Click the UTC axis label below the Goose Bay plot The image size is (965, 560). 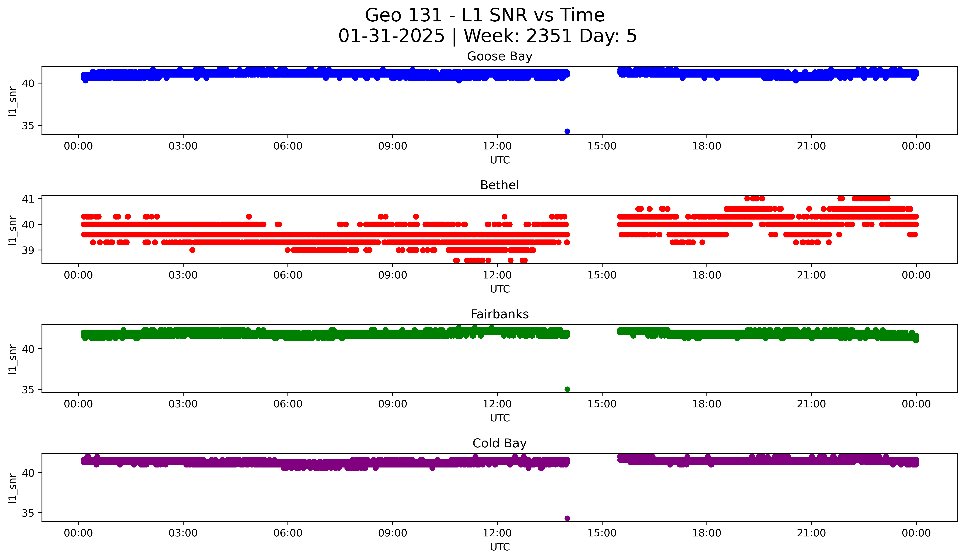coord(500,160)
